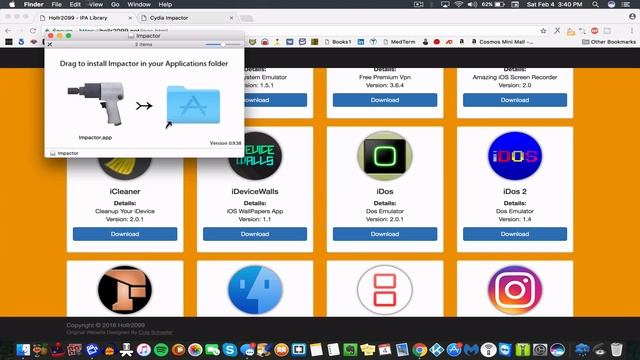The height and width of the screenshot is (360, 640).
Task: Click the iDeviceWalls app icon
Action: [256, 156]
